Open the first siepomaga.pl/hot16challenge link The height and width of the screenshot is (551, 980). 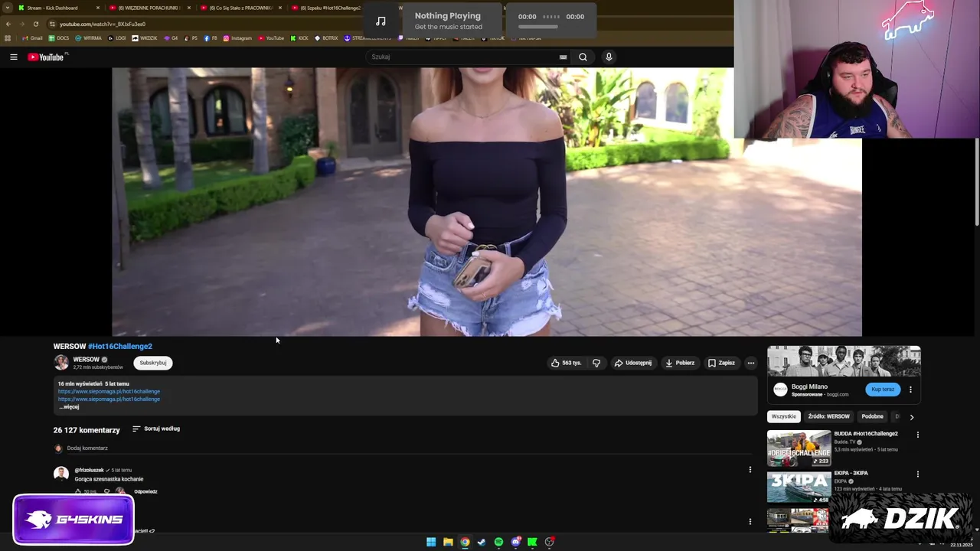(109, 391)
